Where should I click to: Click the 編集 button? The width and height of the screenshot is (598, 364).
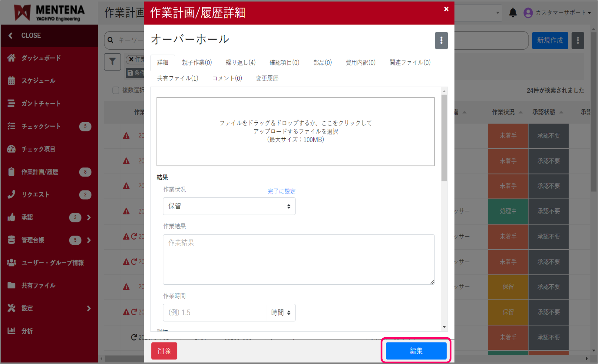coord(416,351)
